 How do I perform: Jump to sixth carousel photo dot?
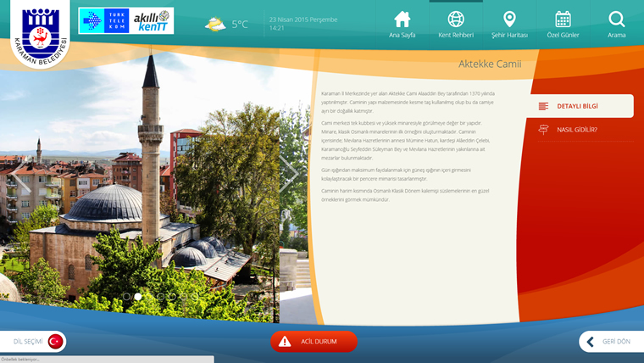tap(184, 296)
